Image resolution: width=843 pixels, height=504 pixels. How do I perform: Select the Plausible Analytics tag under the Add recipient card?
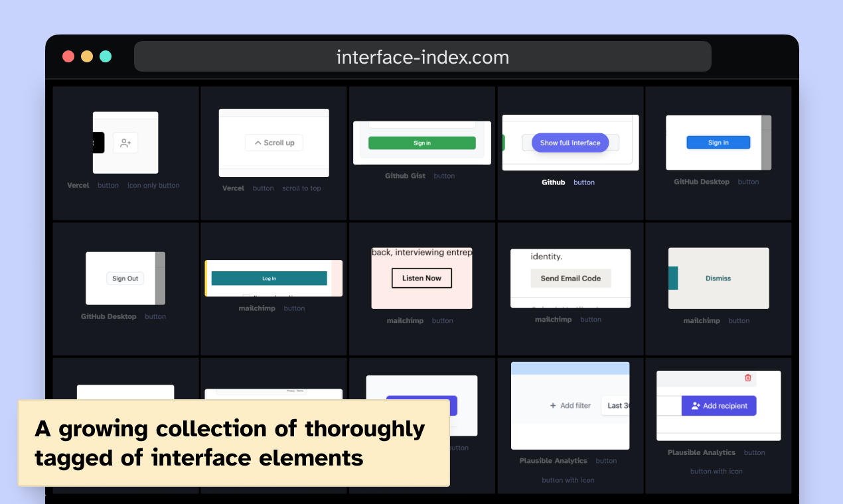pos(702,453)
